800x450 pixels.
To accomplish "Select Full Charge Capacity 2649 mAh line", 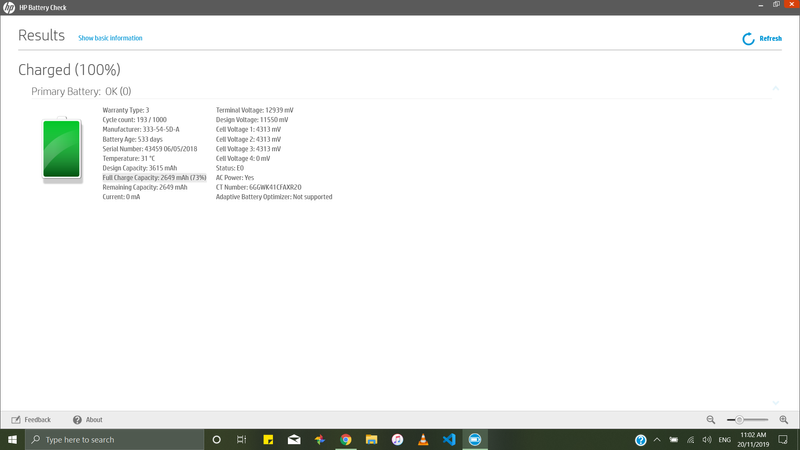I will [154, 178].
